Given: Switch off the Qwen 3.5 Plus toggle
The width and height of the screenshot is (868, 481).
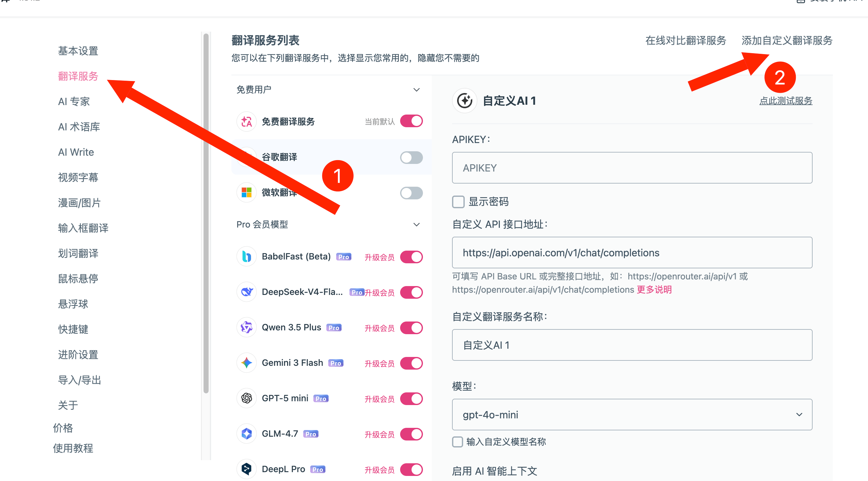Looking at the screenshot, I should pyautogui.click(x=411, y=328).
